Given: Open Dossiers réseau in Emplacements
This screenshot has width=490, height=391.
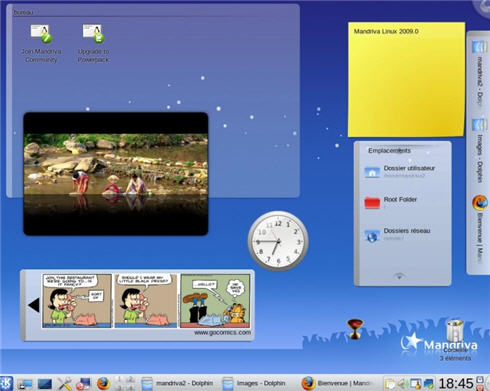Looking at the screenshot, I should coord(397,234).
